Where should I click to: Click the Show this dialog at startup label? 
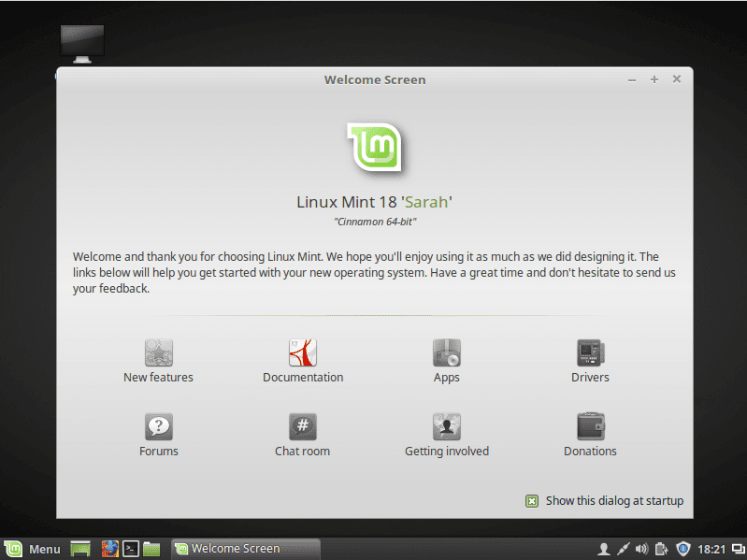point(614,501)
